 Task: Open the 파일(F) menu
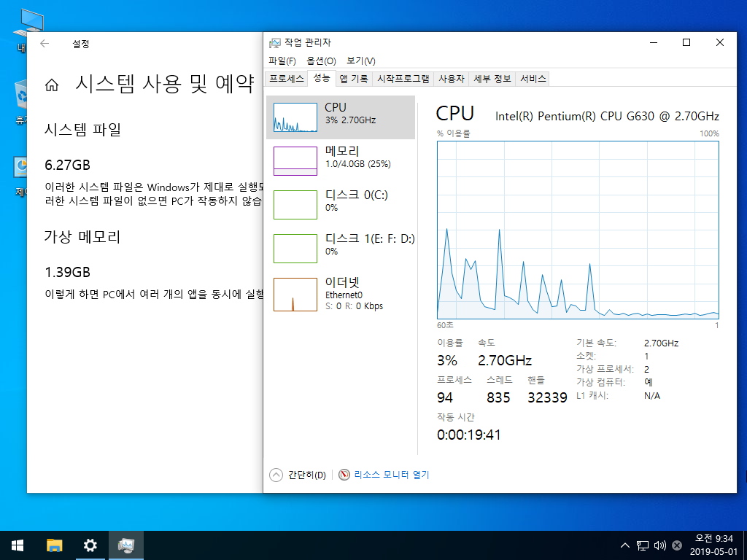(x=282, y=61)
